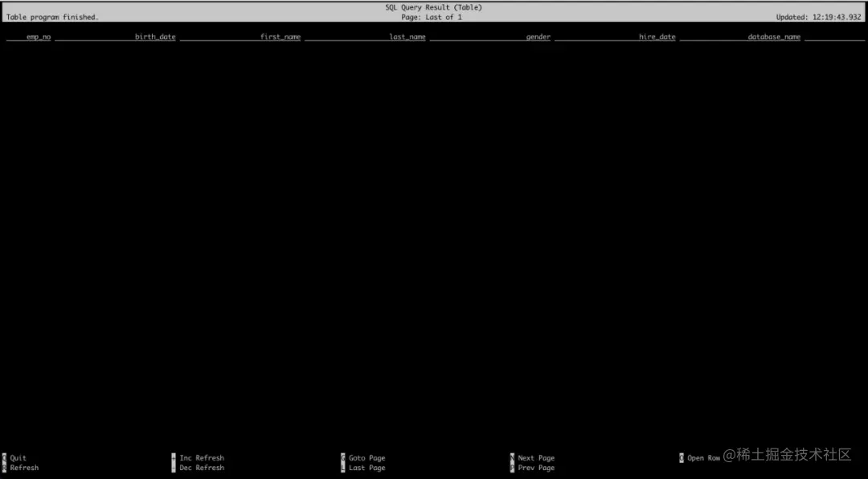Click the first_name column header
The height and width of the screenshot is (479, 868).
click(x=280, y=37)
